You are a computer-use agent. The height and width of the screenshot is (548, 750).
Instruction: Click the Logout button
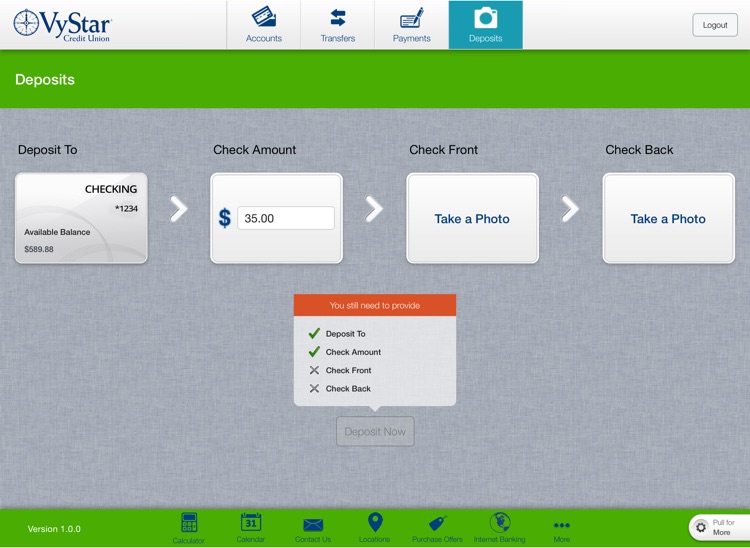point(715,25)
